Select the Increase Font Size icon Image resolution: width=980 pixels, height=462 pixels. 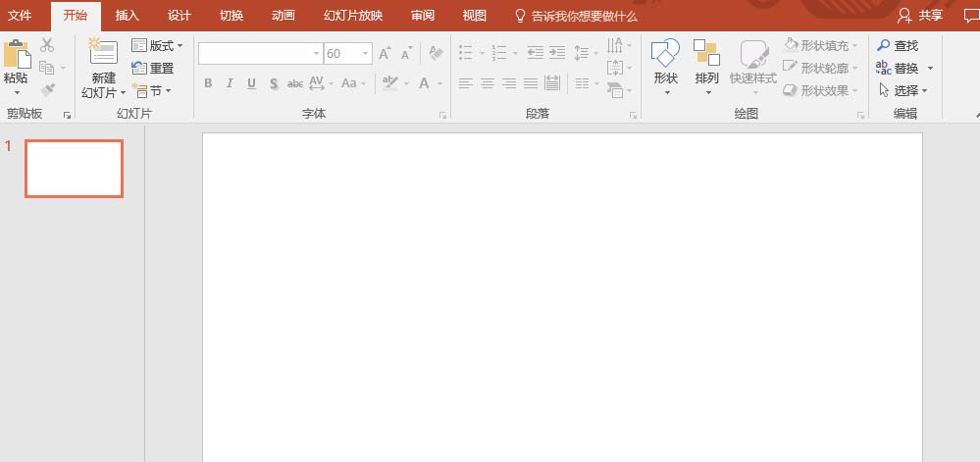coord(386,53)
